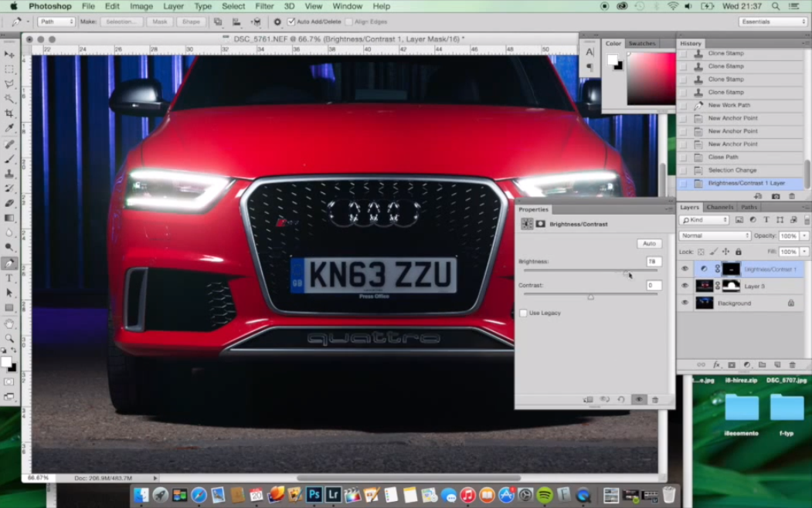
Task: Switch to the Channels tab
Action: click(719, 207)
